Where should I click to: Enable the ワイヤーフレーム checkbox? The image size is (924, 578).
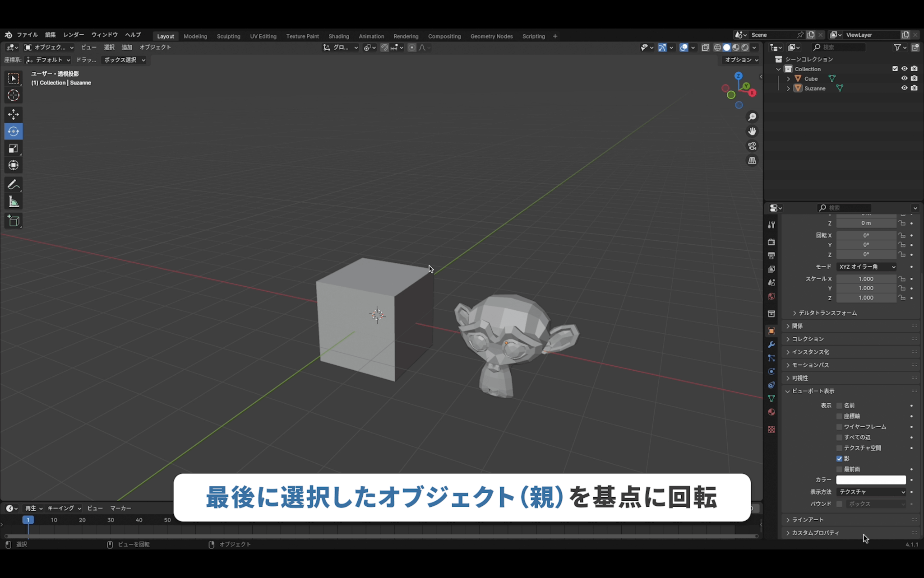tap(840, 427)
